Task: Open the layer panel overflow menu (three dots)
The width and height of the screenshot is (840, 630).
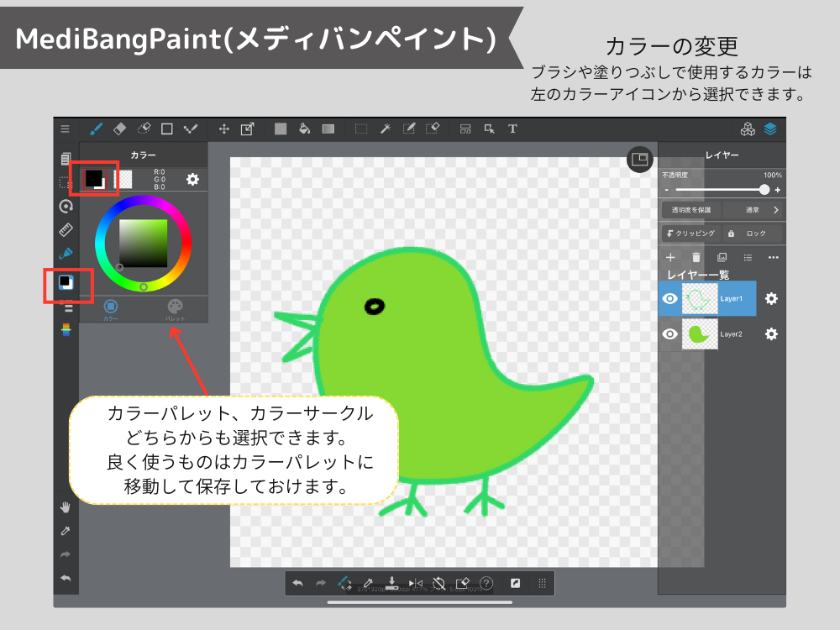Action: (773, 257)
